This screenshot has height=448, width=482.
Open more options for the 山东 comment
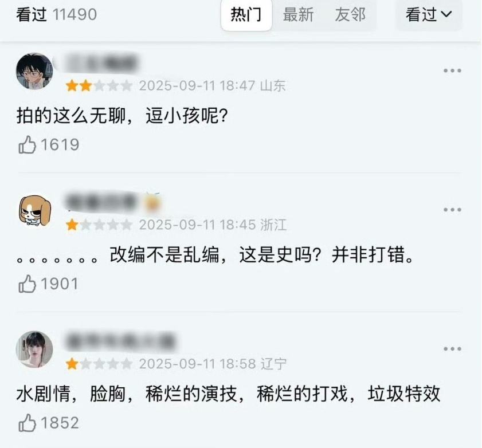[452, 70]
